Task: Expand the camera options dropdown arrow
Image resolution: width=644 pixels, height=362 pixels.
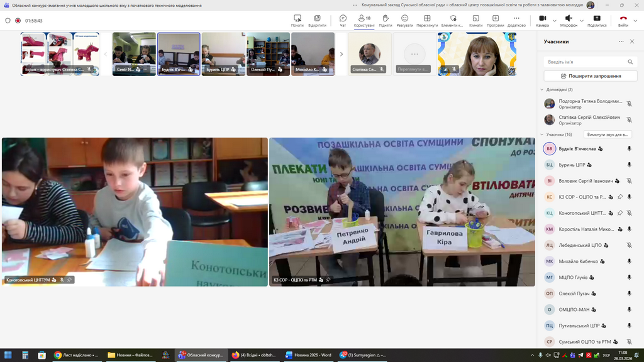Action: tap(554, 20)
